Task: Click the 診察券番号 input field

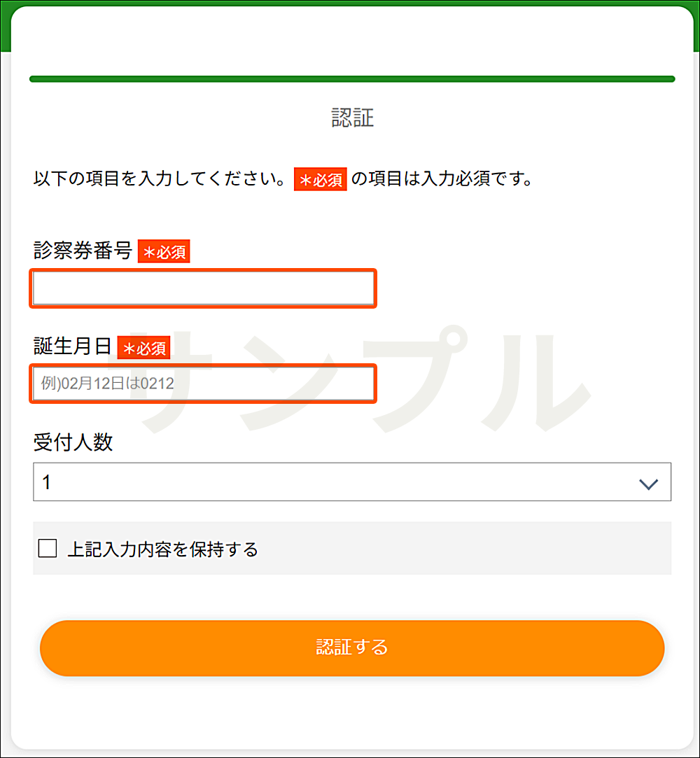Action: [203, 288]
